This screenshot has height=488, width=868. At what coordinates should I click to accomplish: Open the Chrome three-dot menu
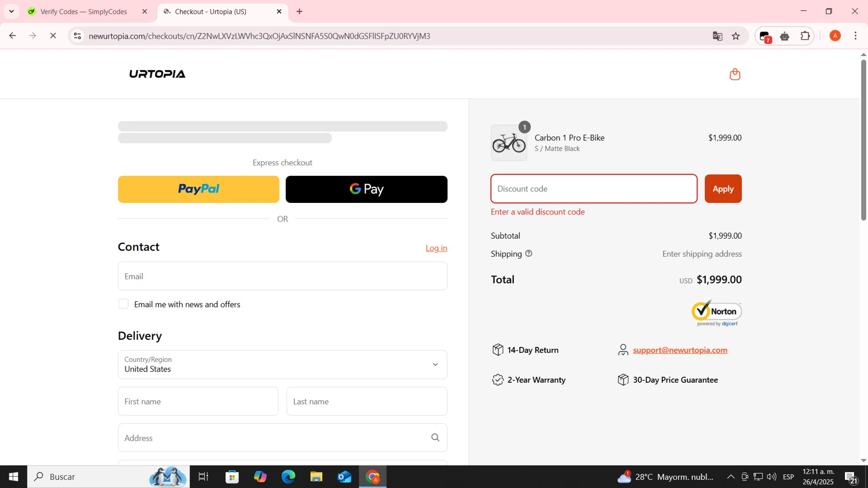pyautogui.click(x=856, y=36)
